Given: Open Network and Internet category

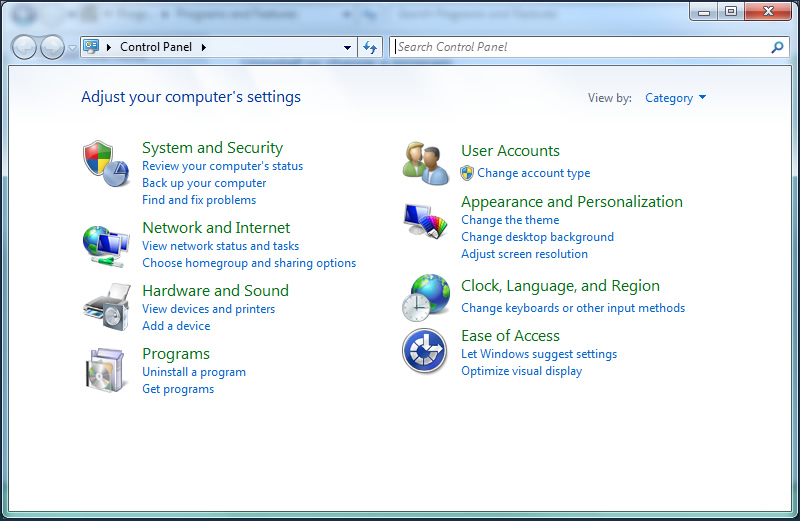Looking at the screenshot, I should [216, 228].
